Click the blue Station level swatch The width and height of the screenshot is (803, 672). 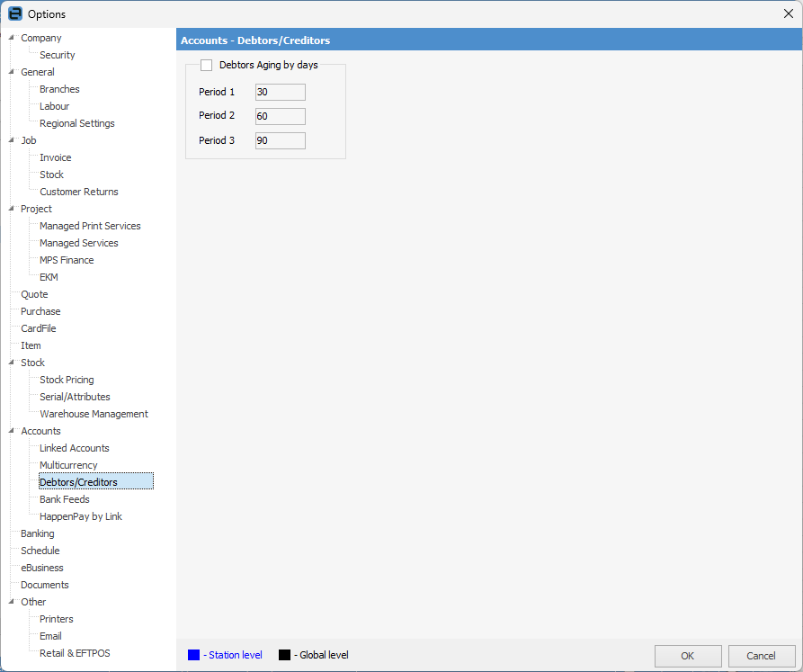point(193,655)
